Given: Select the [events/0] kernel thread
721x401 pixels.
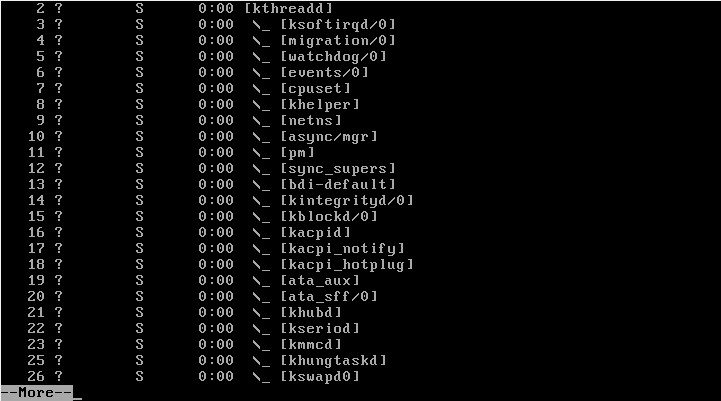Looking at the screenshot, I should tap(324, 72).
